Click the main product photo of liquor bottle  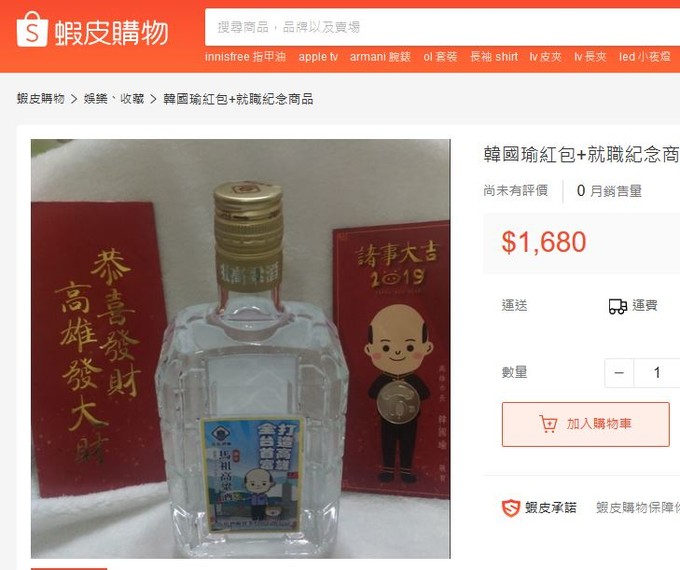(x=241, y=349)
